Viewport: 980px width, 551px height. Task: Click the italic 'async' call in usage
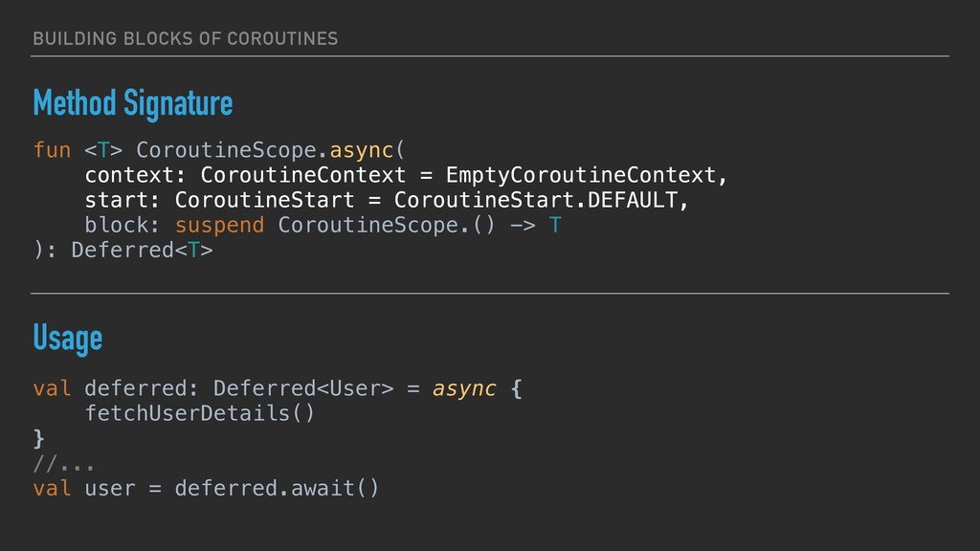pos(464,389)
